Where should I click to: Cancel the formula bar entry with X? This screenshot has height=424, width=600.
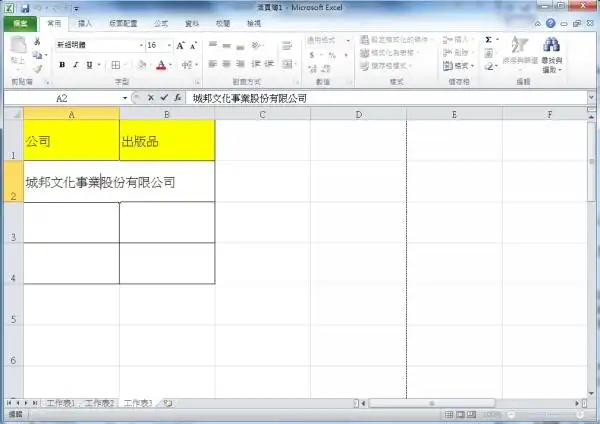point(151,98)
